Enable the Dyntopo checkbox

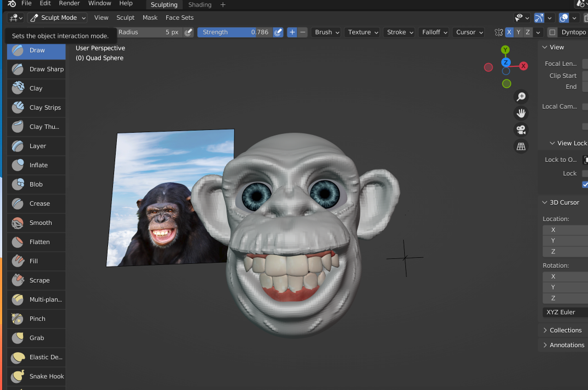point(552,32)
